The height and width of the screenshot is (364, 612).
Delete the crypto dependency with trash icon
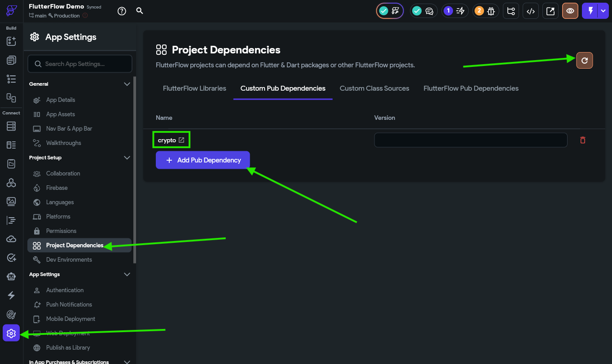[x=583, y=140]
